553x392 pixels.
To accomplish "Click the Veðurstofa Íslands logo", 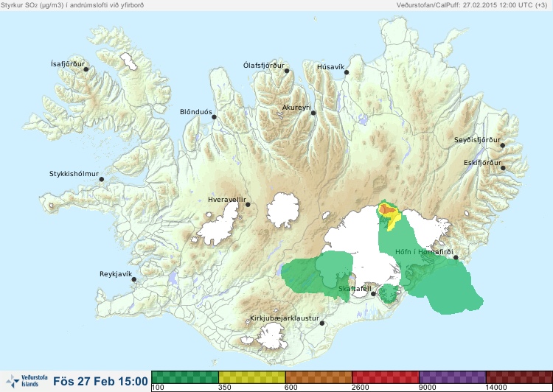I will tap(27, 381).
